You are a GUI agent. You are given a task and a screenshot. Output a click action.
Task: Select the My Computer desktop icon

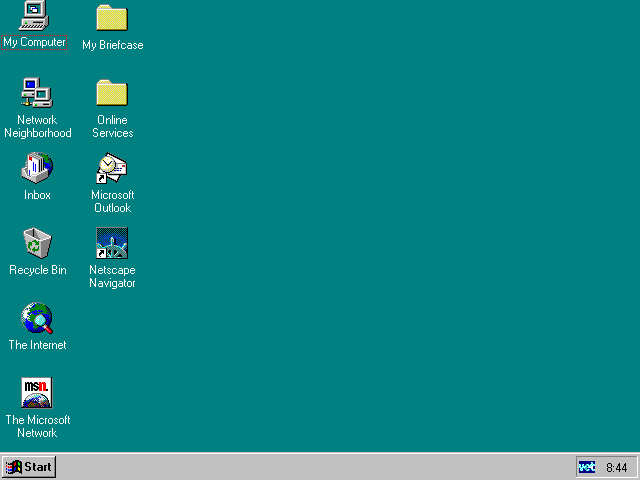pyautogui.click(x=37, y=16)
